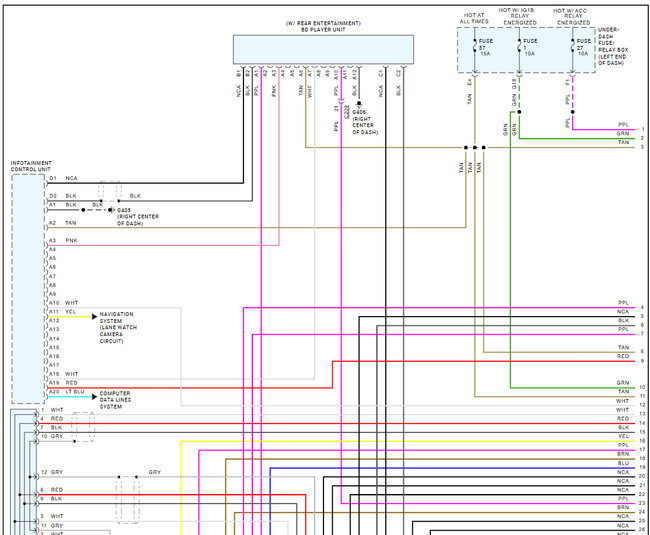Click the G405 ground label

[x=124, y=210]
